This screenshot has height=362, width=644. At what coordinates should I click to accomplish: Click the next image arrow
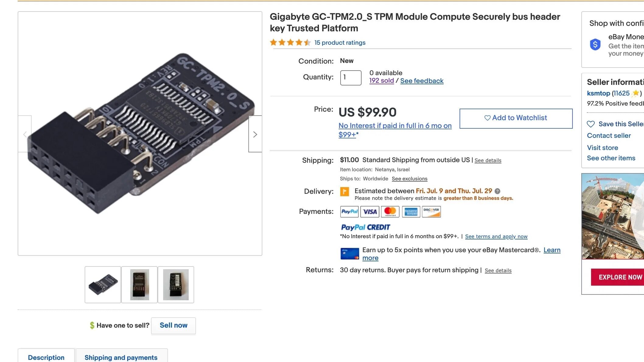coord(255,134)
